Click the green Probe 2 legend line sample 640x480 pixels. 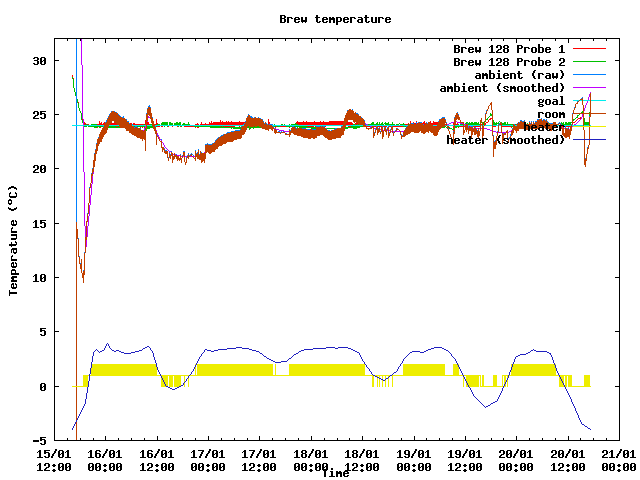[589, 62]
